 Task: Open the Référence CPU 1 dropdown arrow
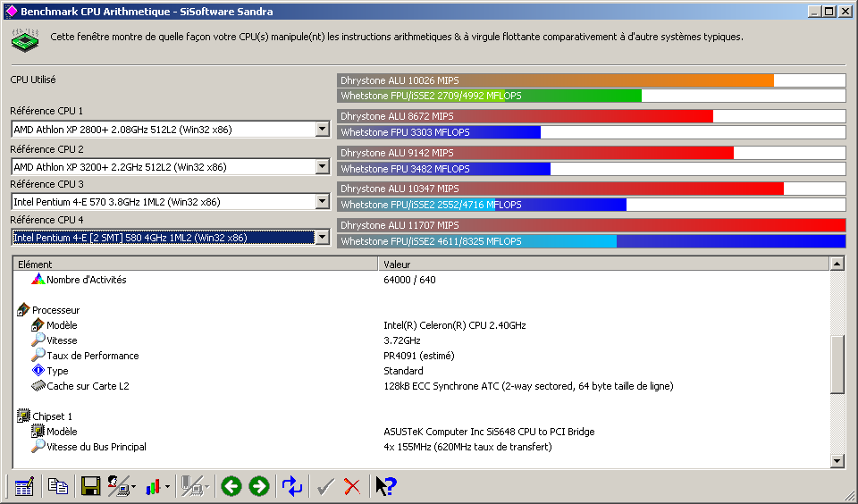tap(323, 130)
